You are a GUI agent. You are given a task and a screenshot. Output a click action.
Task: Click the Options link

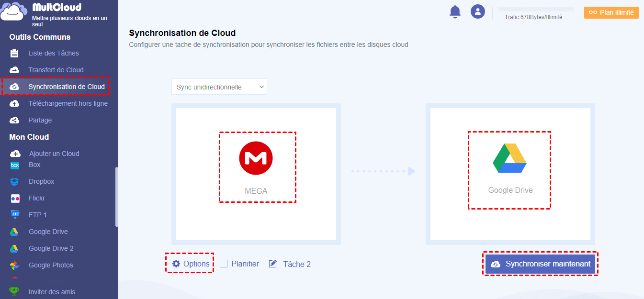click(196, 264)
